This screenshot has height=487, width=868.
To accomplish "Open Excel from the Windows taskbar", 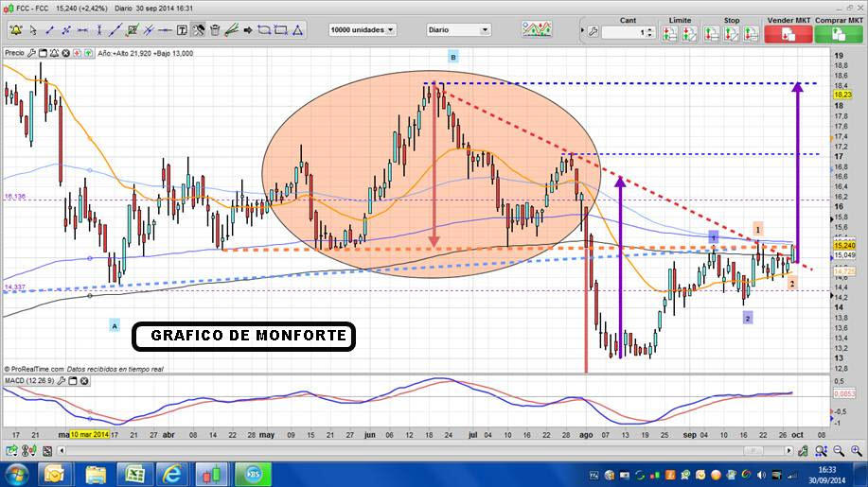I will [x=134, y=473].
